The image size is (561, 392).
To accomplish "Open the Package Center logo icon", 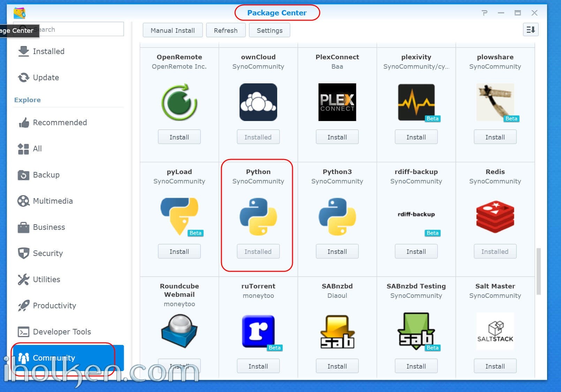I will click(20, 13).
